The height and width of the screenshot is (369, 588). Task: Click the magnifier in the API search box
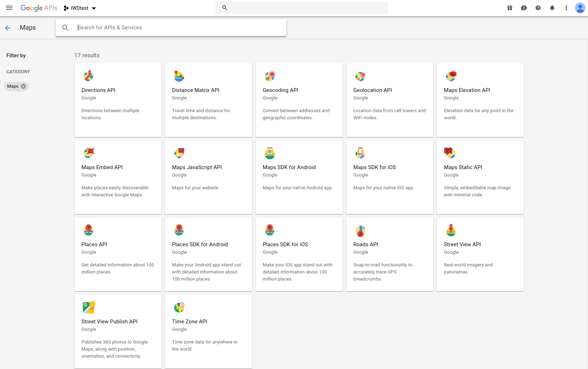(x=65, y=28)
